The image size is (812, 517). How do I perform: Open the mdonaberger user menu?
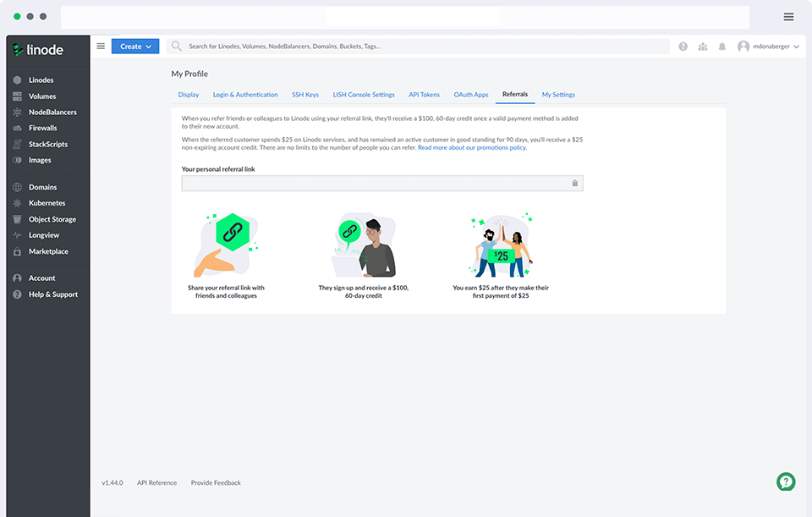(x=768, y=47)
